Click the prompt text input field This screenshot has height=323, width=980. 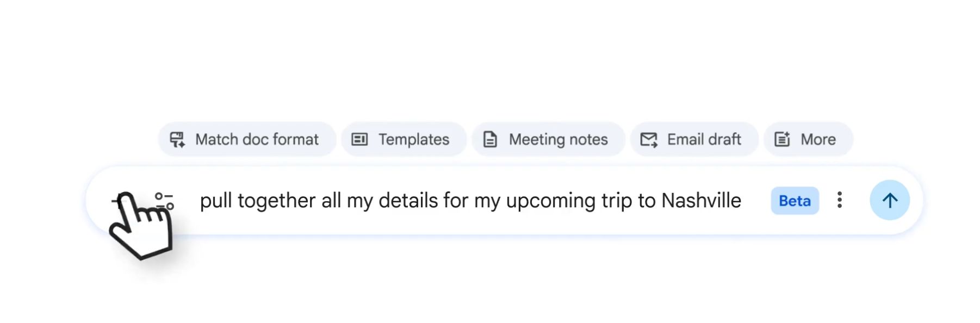[x=470, y=201]
